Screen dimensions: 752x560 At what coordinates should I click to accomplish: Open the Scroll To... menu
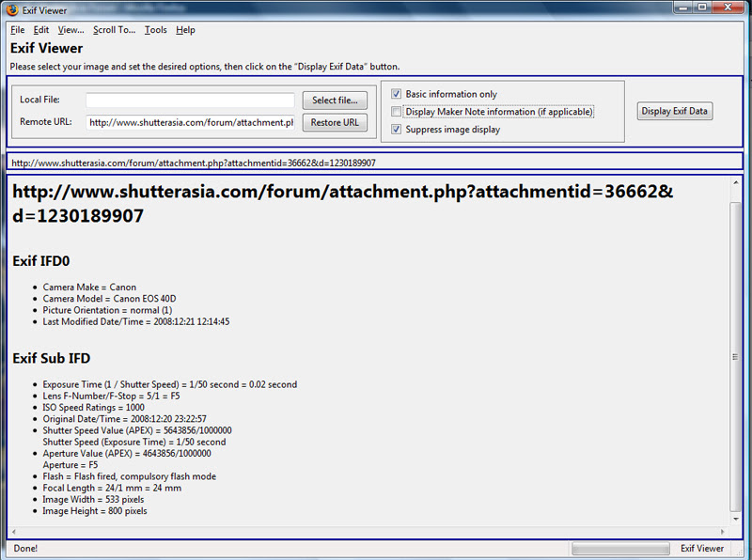[114, 30]
